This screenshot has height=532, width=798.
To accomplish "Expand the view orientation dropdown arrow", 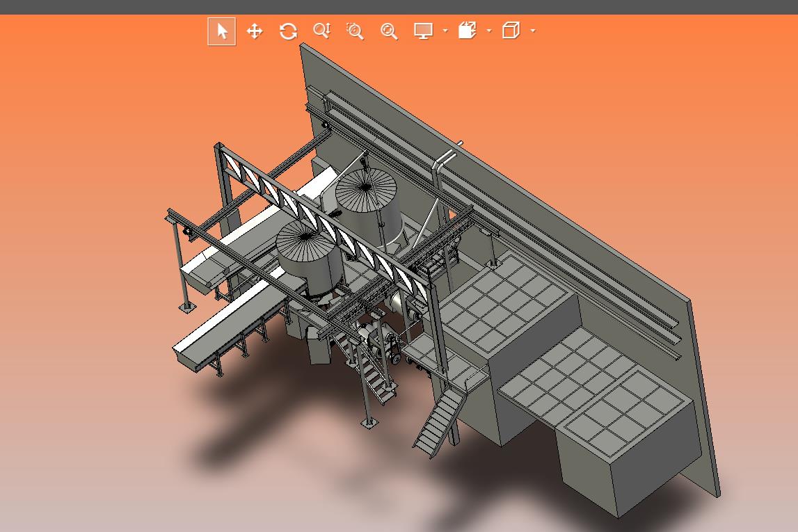I will coord(489,31).
